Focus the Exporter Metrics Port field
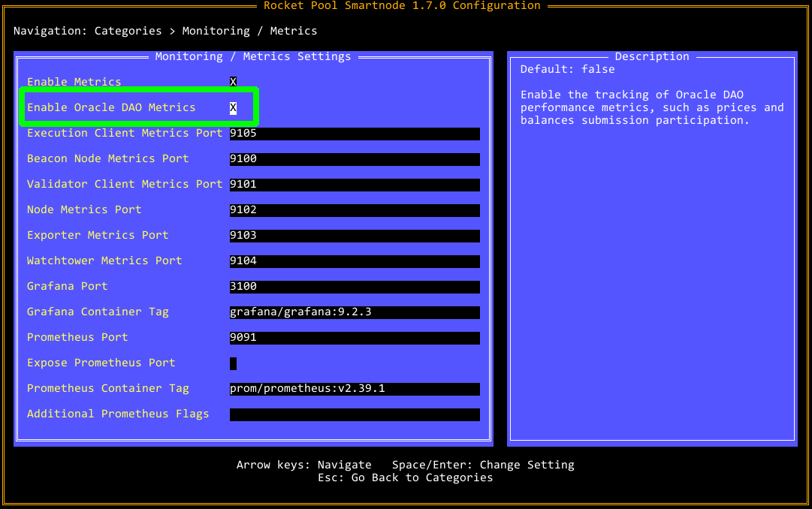Viewport: 812px width, 509px height. tap(355, 236)
